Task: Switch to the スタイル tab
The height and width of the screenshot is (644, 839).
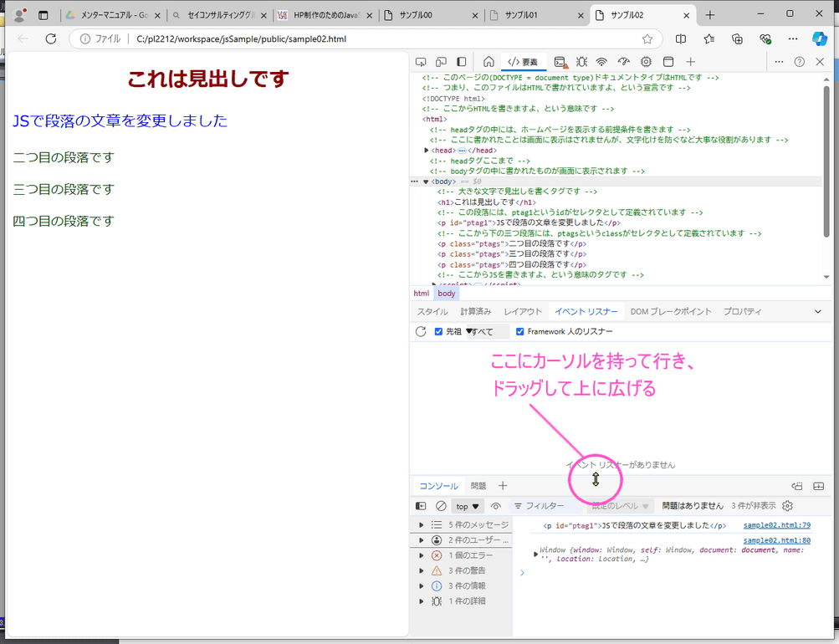Action: pos(432,311)
